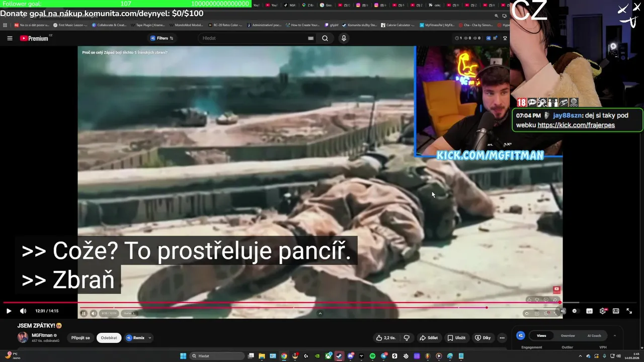This screenshot has width=644, height=362.
Task: Expand the chevron-up under inner video
Action: pyautogui.click(x=320, y=313)
